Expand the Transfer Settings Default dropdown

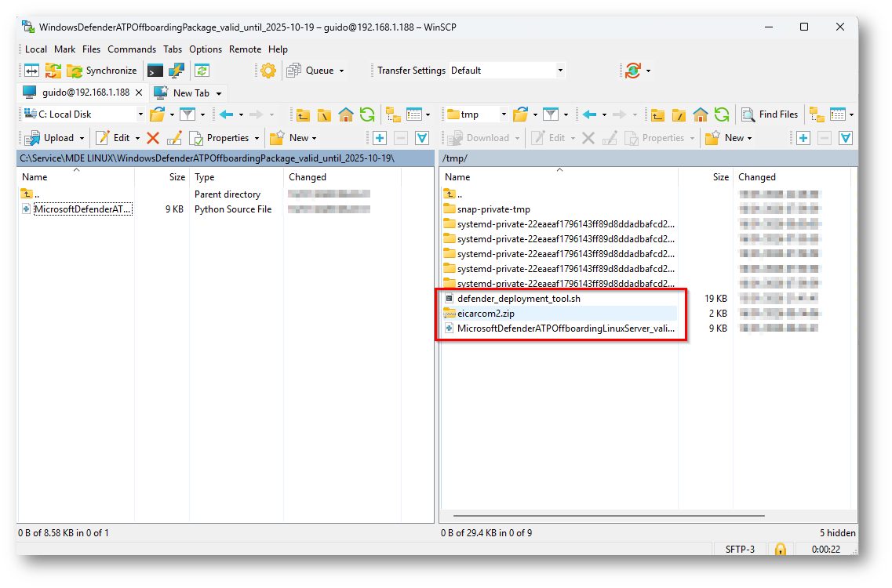560,71
